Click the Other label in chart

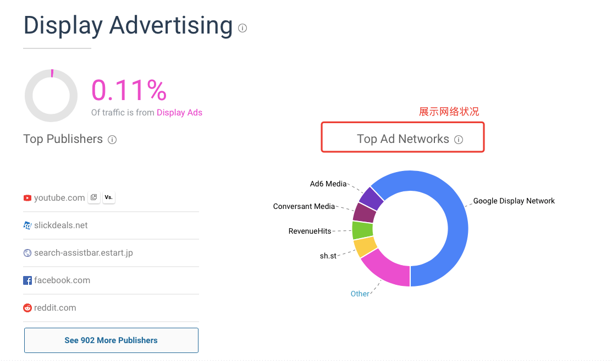[360, 294]
